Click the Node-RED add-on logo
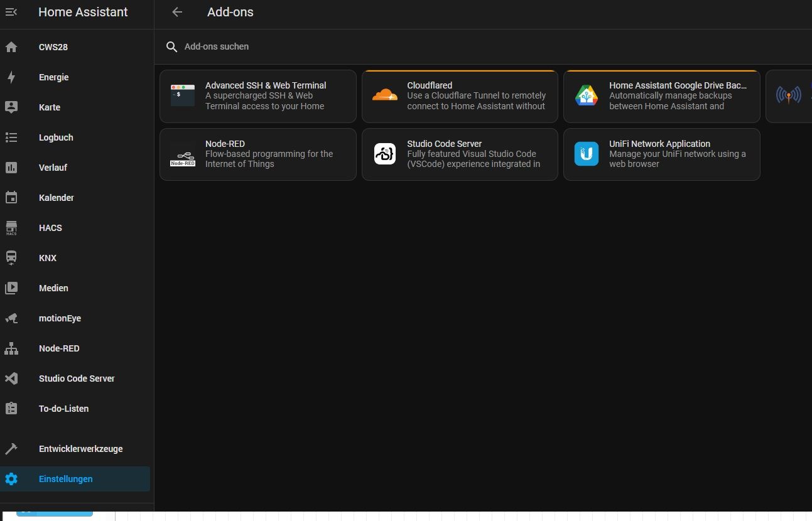Viewport: 812px width, 521px height. tap(183, 154)
